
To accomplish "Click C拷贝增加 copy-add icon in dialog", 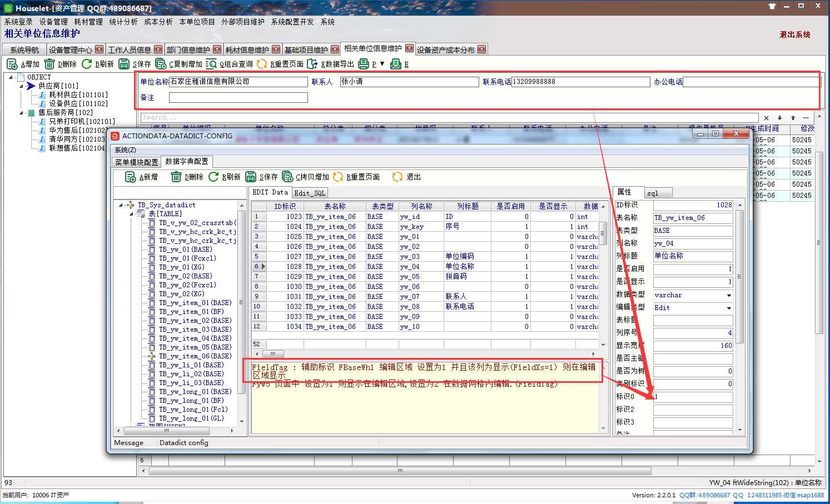I will [287, 177].
